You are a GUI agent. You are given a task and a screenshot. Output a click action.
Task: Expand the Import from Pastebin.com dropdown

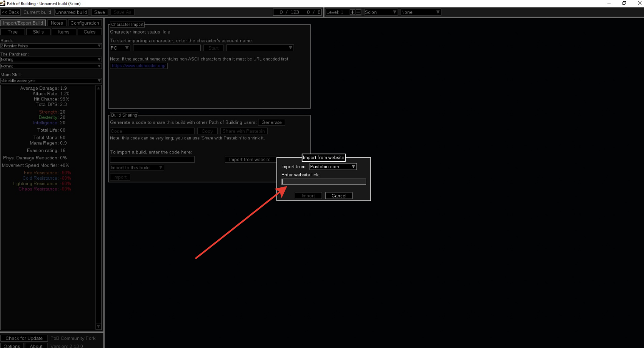click(333, 167)
